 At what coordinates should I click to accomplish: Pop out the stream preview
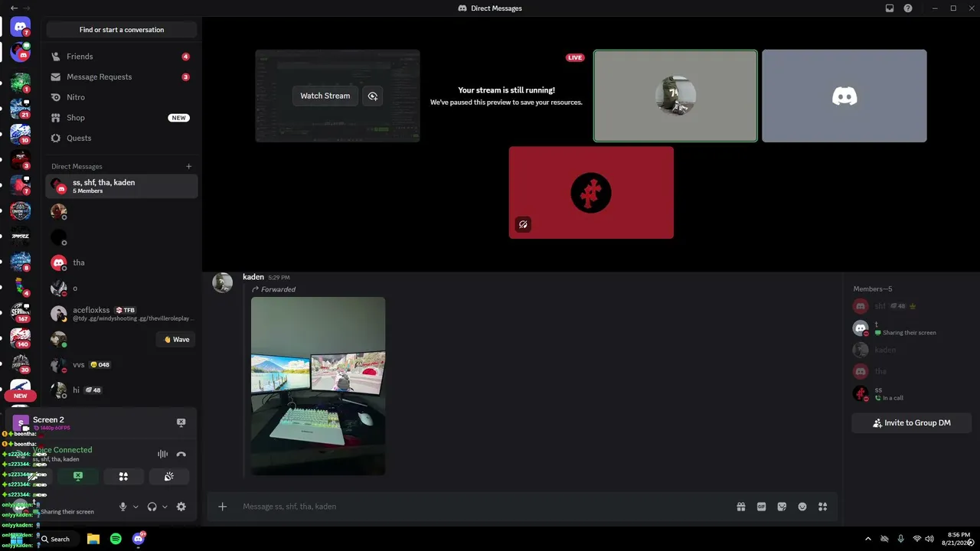click(373, 96)
